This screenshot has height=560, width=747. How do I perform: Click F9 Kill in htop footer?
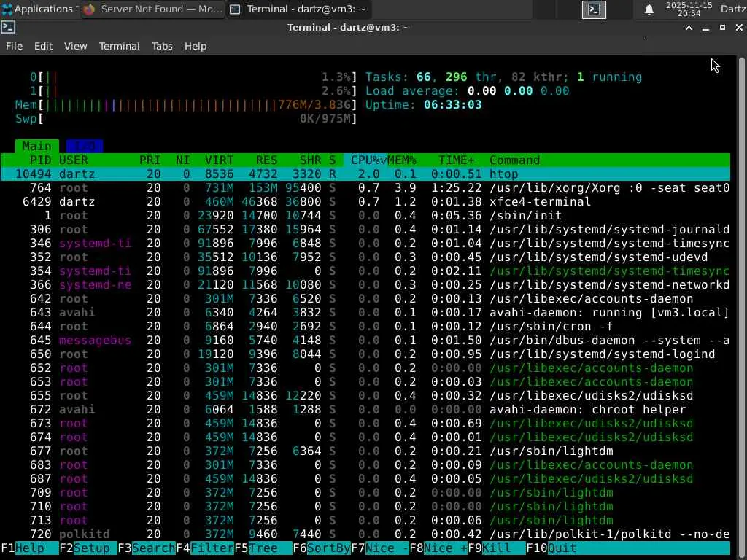[496, 548]
